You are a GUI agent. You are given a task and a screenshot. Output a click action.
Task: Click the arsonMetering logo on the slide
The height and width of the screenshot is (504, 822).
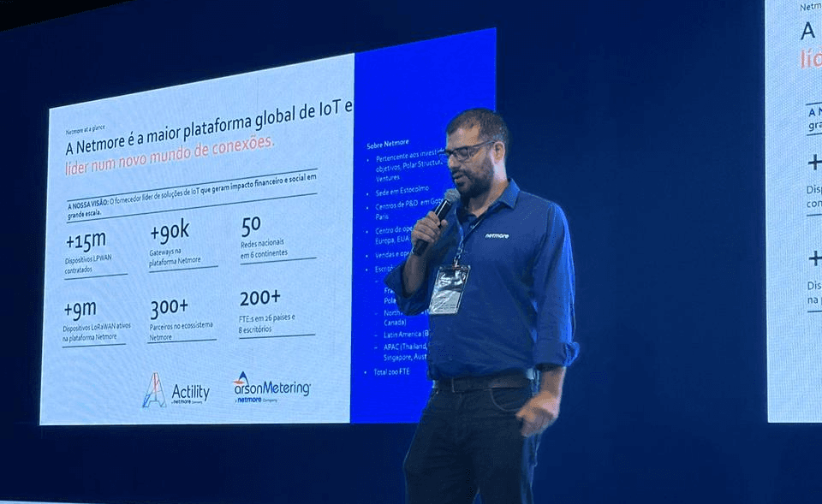click(x=271, y=387)
